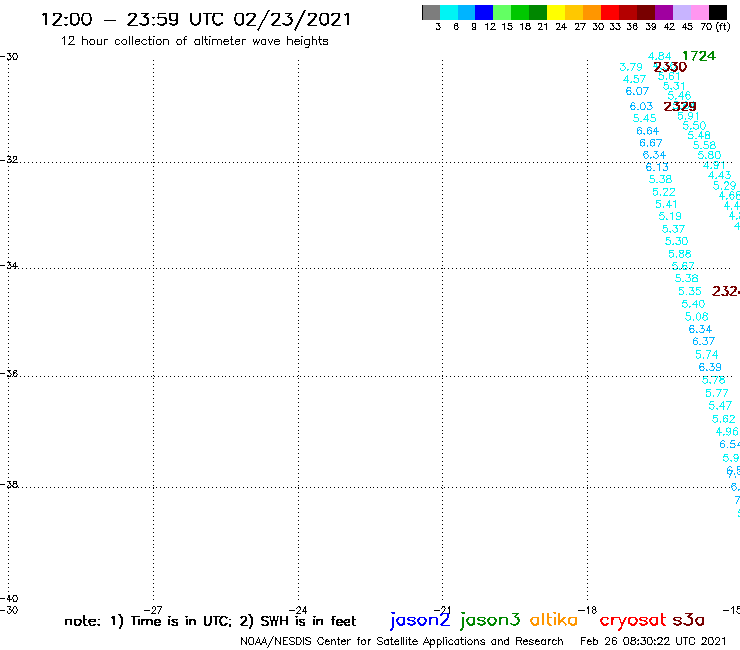Click the pink 45 ft legend swatch

tap(700, 12)
